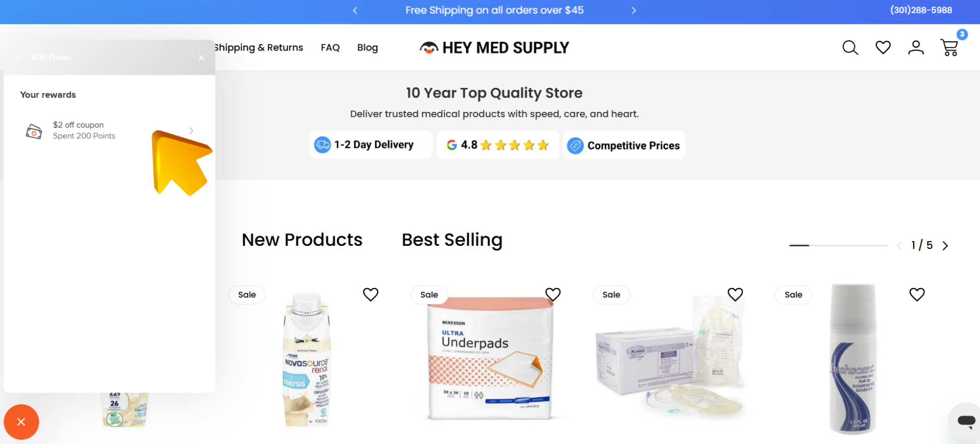980x444 pixels.
Task: Open the chat widget bubble
Action: point(965,421)
